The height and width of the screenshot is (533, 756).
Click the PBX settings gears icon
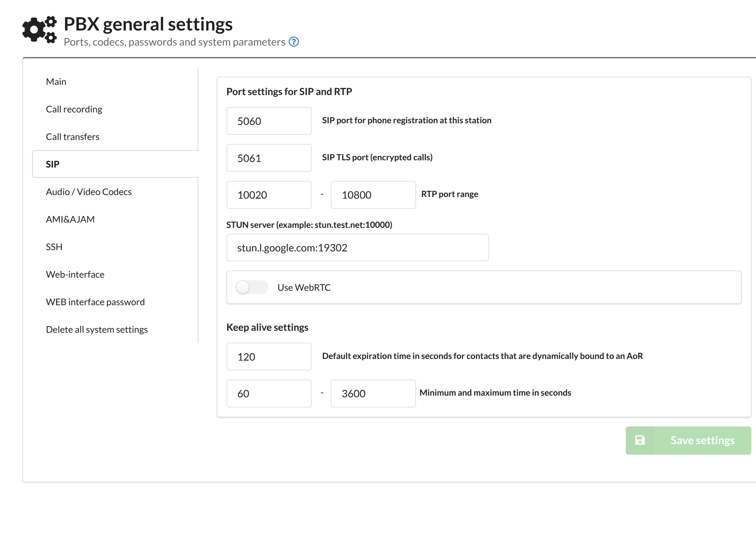[x=40, y=30]
